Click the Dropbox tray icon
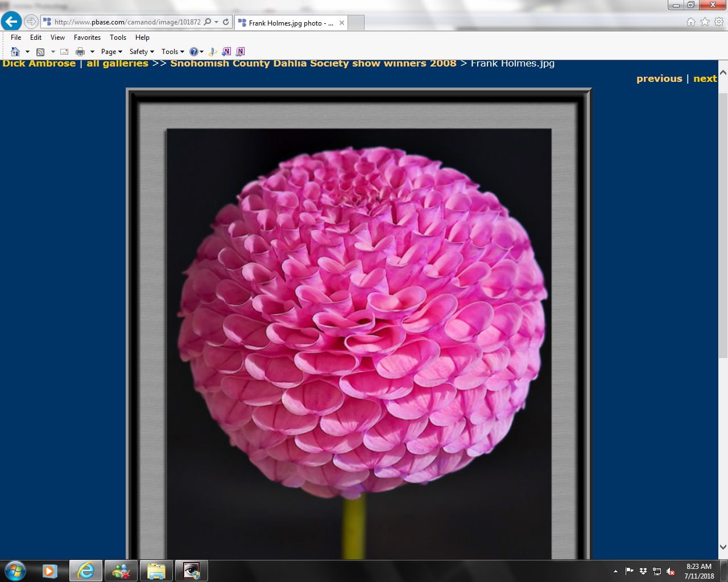Screen dimensions: 728x582 [x=643, y=571]
